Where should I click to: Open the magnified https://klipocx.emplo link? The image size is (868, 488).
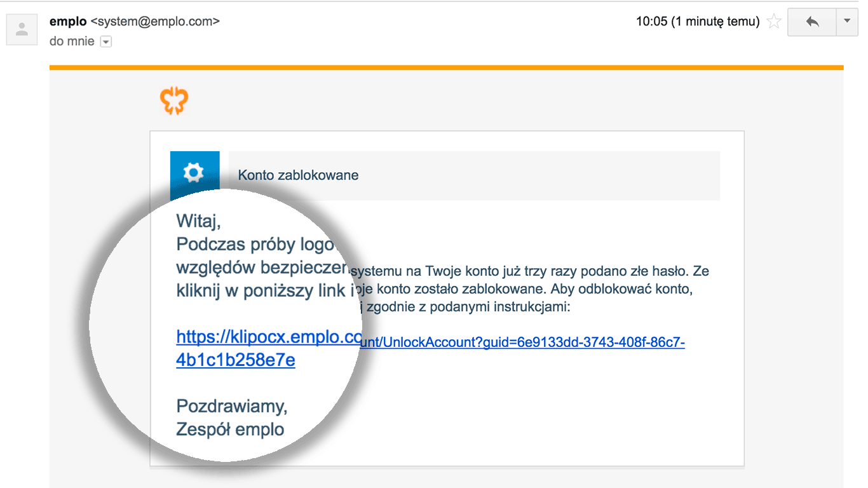point(268,337)
